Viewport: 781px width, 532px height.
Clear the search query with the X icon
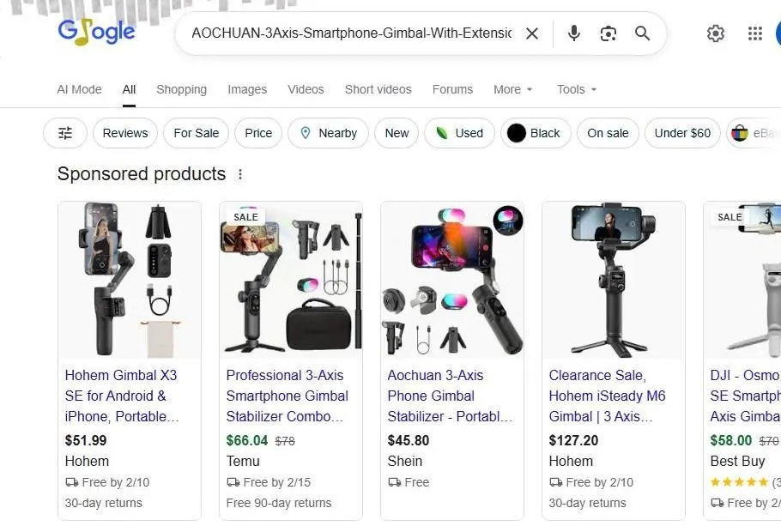click(532, 33)
